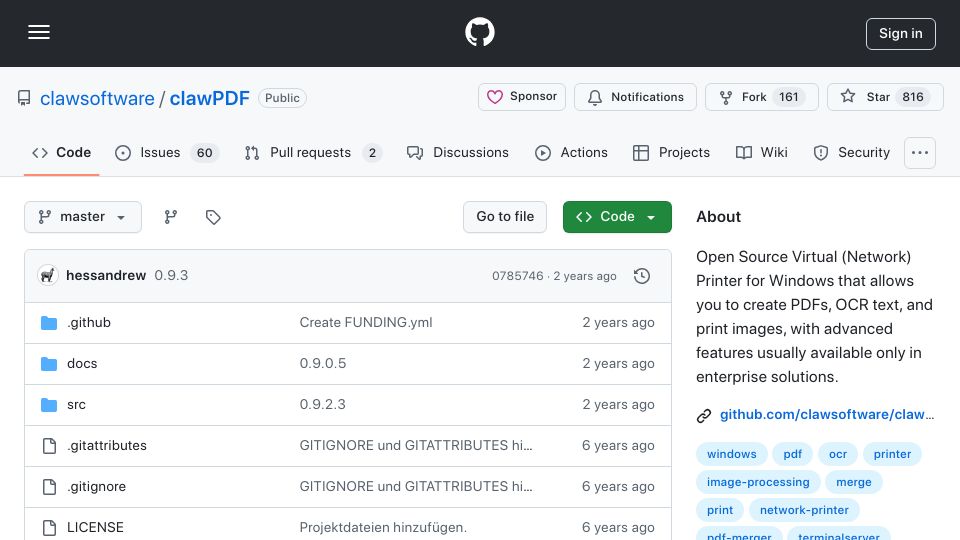
Task: View the 161 forks count
Action: click(x=789, y=97)
